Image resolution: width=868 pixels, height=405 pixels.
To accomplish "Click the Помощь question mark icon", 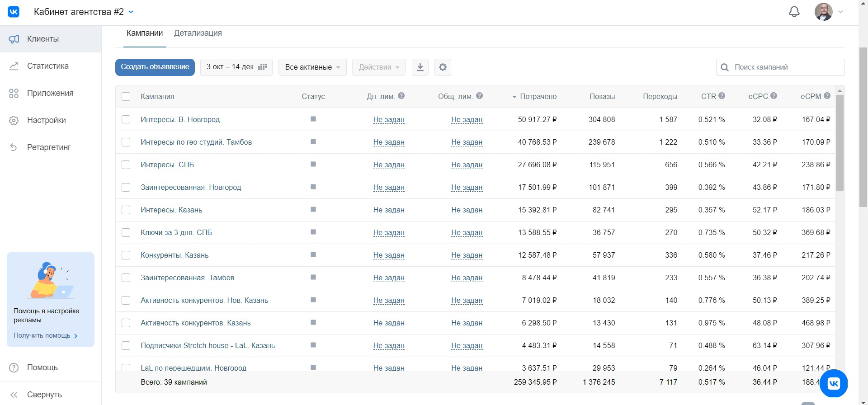I will tap(14, 367).
